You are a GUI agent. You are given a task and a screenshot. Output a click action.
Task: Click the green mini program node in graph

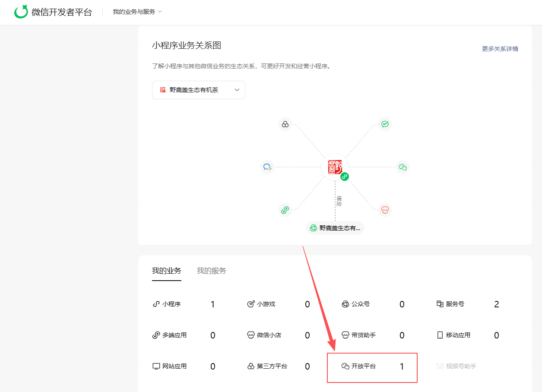(x=285, y=210)
